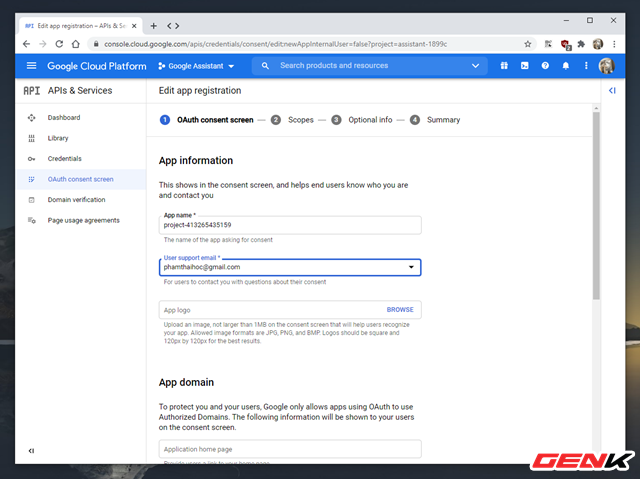Go to step 4 Summary

[x=435, y=120]
